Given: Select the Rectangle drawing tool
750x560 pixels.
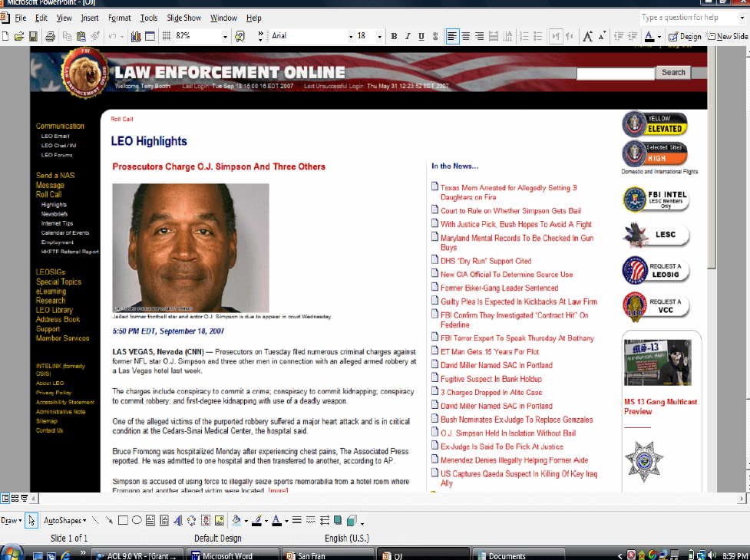Looking at the screenshot, I should pos(123,520).
